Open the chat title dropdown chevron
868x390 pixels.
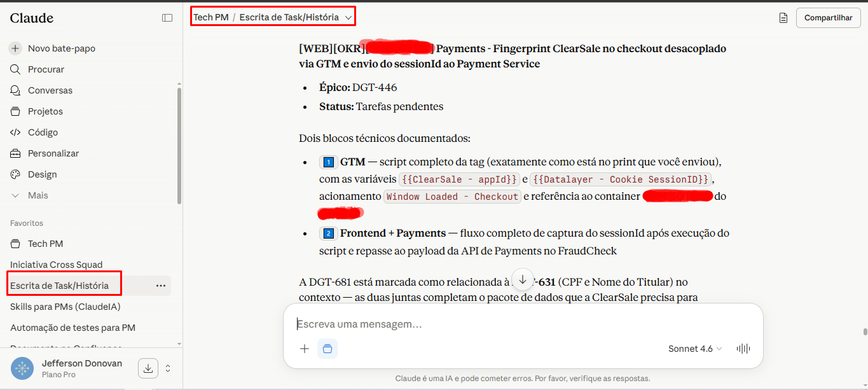(x=348, y=18)
